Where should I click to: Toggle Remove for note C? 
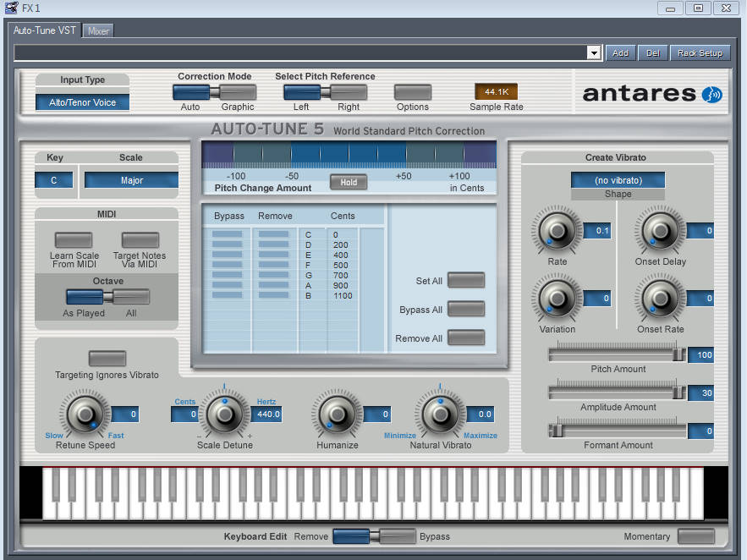[273, 234]
